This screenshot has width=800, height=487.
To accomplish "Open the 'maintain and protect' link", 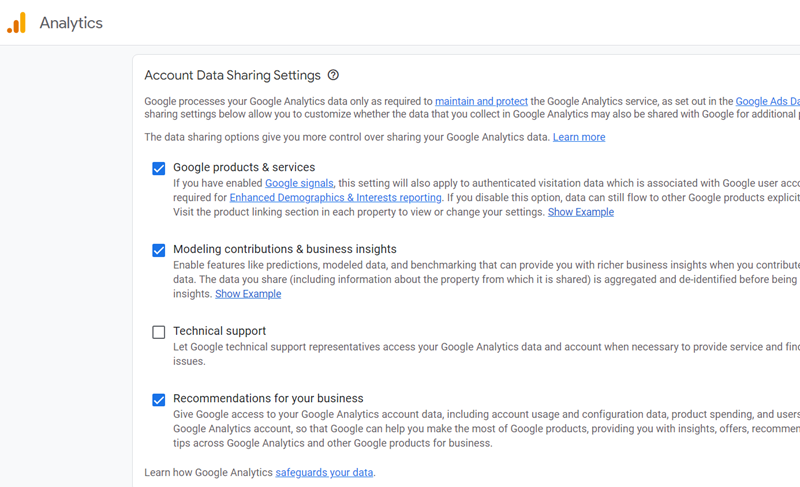I will (x=481, y=101).
